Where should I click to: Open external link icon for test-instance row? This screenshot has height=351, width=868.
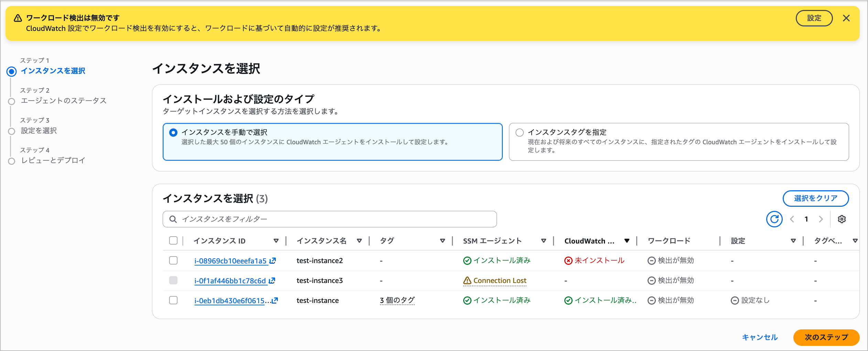(x=274, y=301)
